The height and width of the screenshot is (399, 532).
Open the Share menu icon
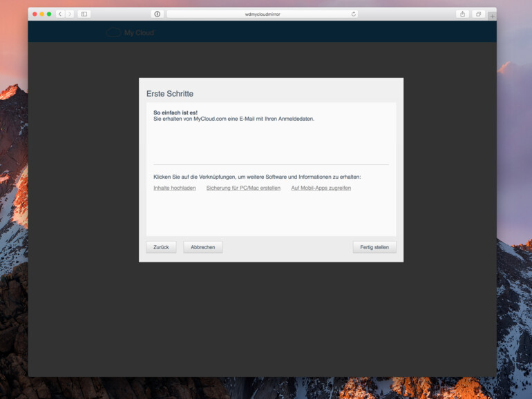[462, 14]
